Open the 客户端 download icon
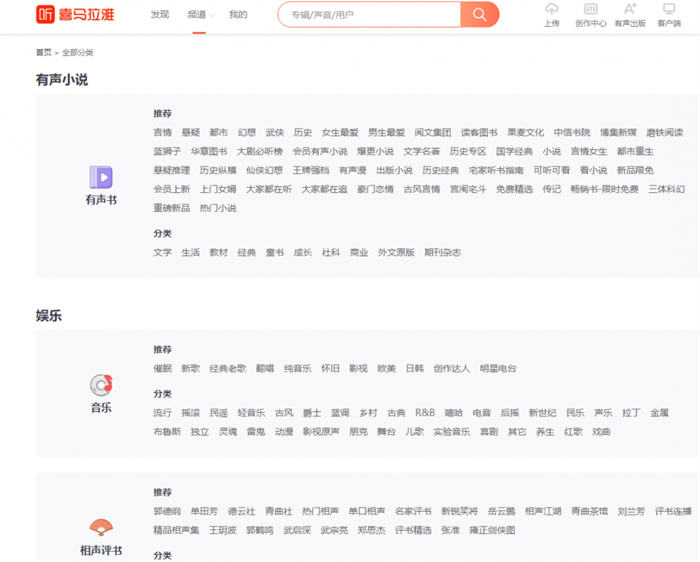The height and width of the screenshot is (562, 700). point(669,10)
